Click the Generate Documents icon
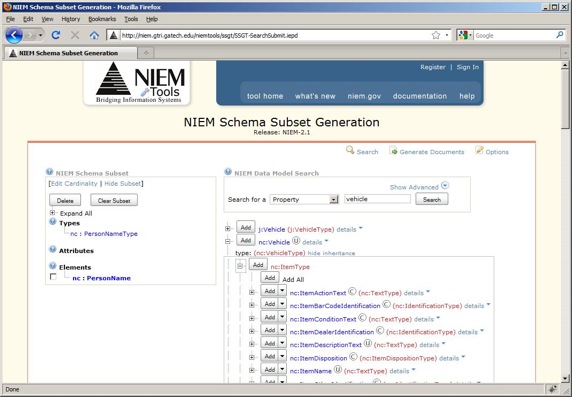The height and width of the screenshot is (397, 572). (393, 150)
